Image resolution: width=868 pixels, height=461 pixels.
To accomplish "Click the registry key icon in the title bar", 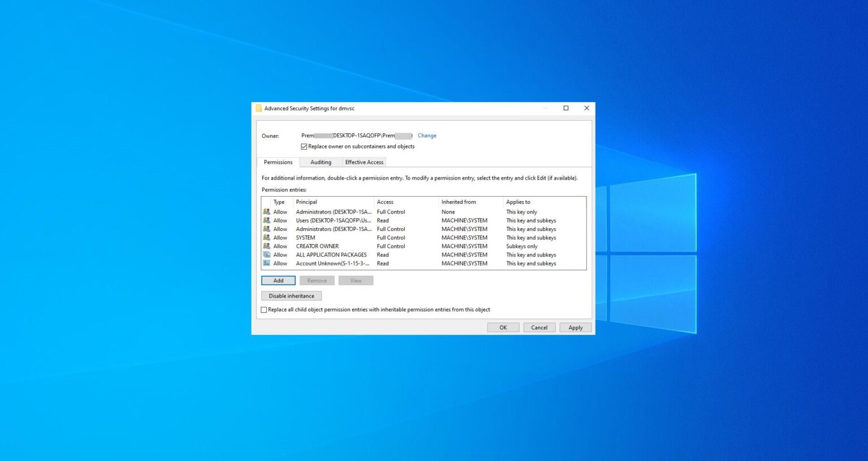I will (259, 108).
